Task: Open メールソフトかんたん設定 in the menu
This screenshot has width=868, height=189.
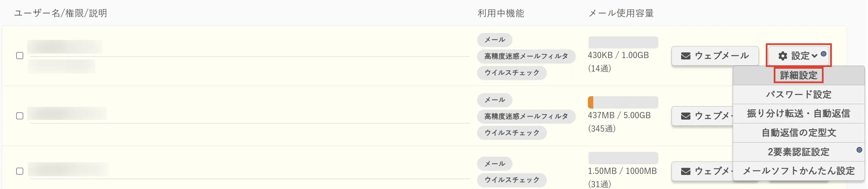Action: click(798, 171)
